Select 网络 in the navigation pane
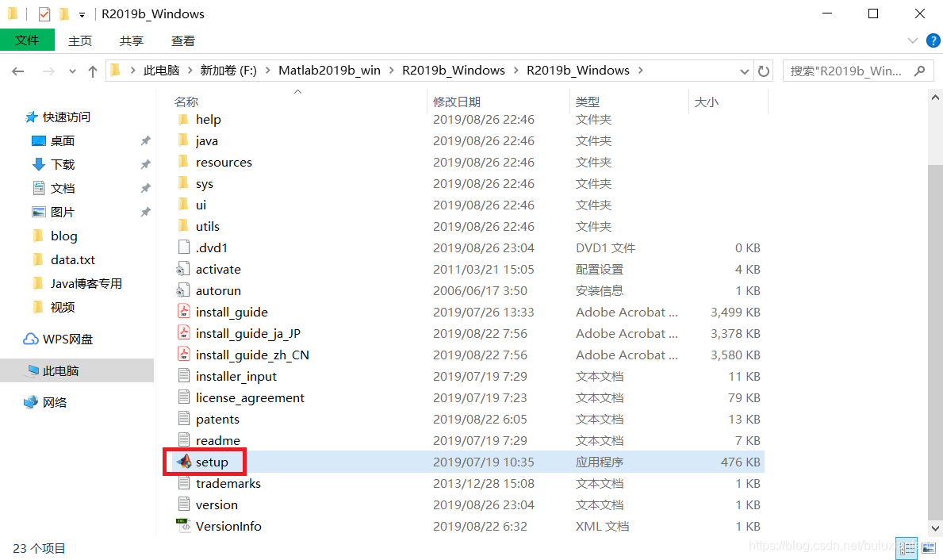 45,402
